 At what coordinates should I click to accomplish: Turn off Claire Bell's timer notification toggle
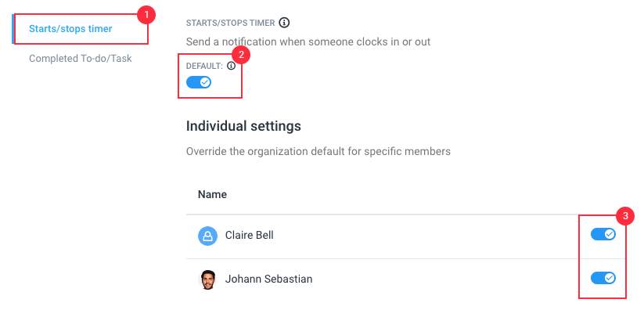[603, 234]
